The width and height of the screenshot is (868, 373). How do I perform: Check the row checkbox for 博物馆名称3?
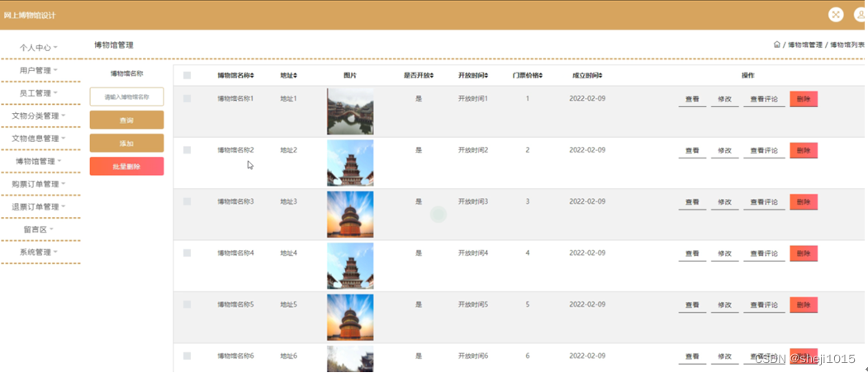[x=187, y=201]
